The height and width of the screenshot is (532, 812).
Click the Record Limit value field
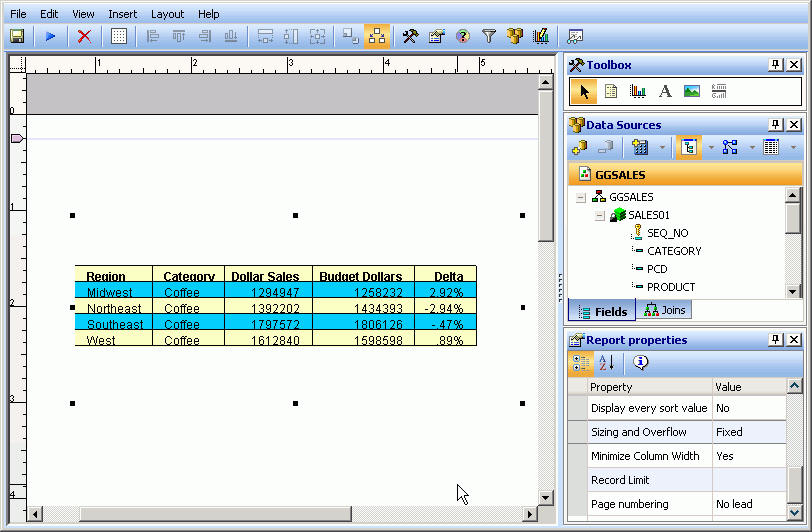(x=749, y=480)
